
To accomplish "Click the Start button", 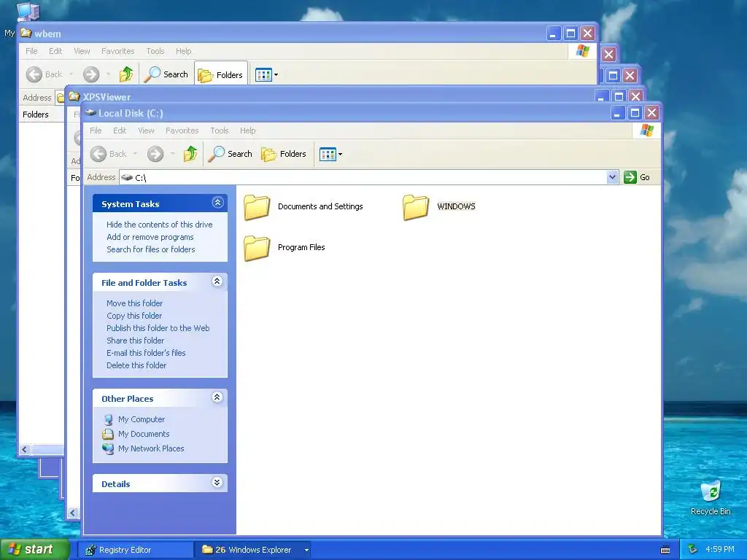I will point(35,550).
